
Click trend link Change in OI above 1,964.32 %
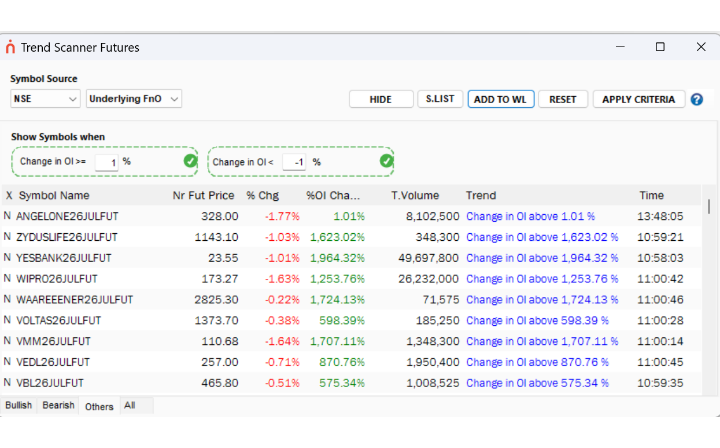click(x=542, y=258)
